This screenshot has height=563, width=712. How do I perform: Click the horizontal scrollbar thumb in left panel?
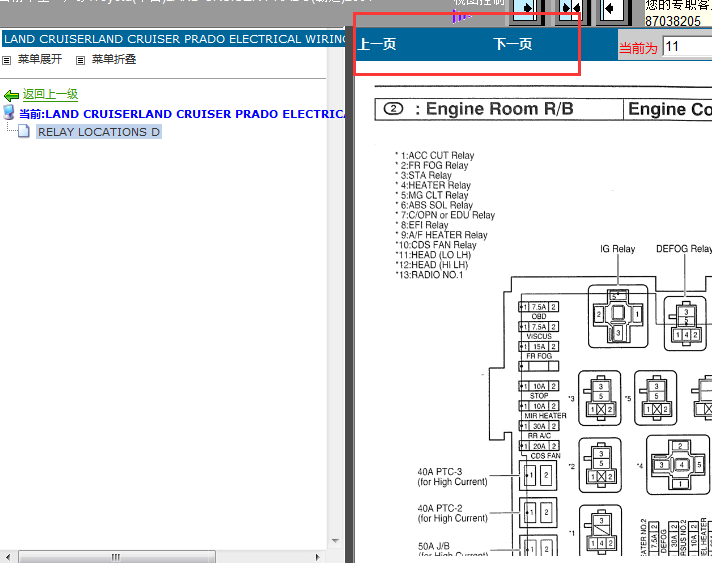116,557
